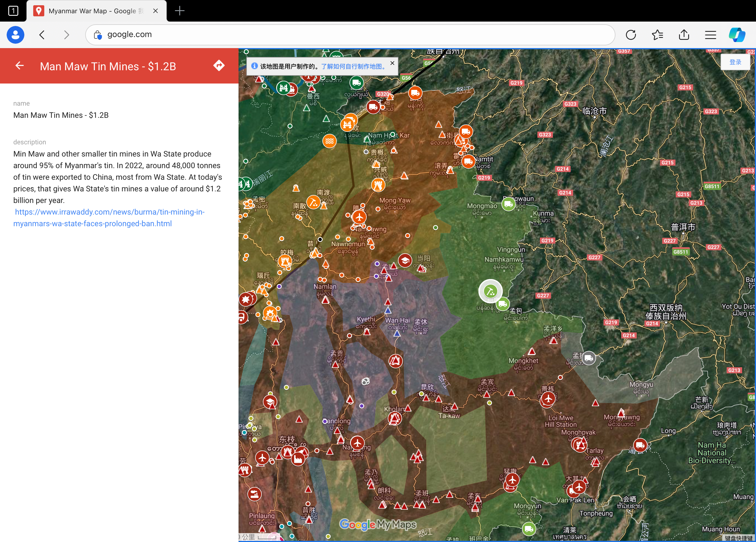
Task: Select the Myanmar War Map tab
Action: 97,11
